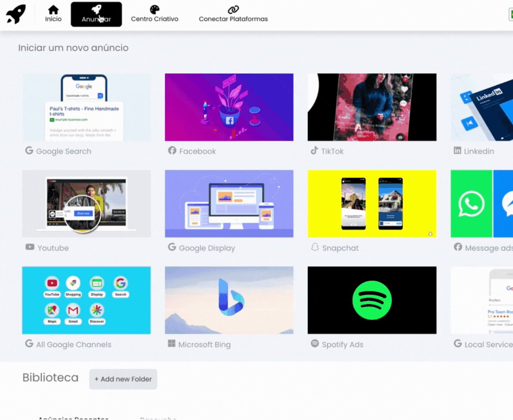Viewport: 513px width, 420px height.
Task: Click the Add new Folder button
Action: [123, 379]
